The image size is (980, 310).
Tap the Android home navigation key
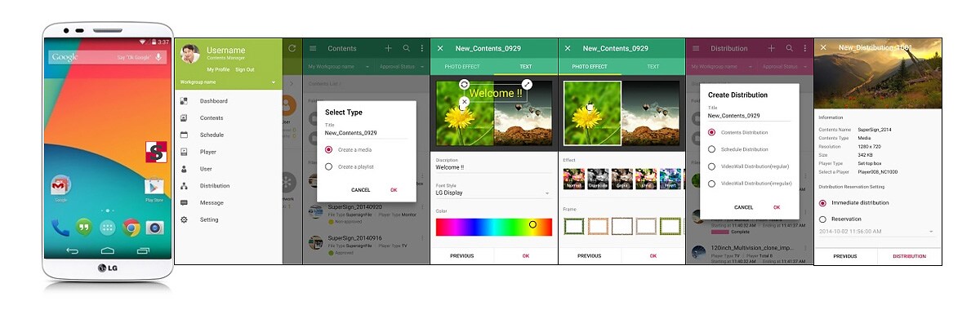coord(107,250)
